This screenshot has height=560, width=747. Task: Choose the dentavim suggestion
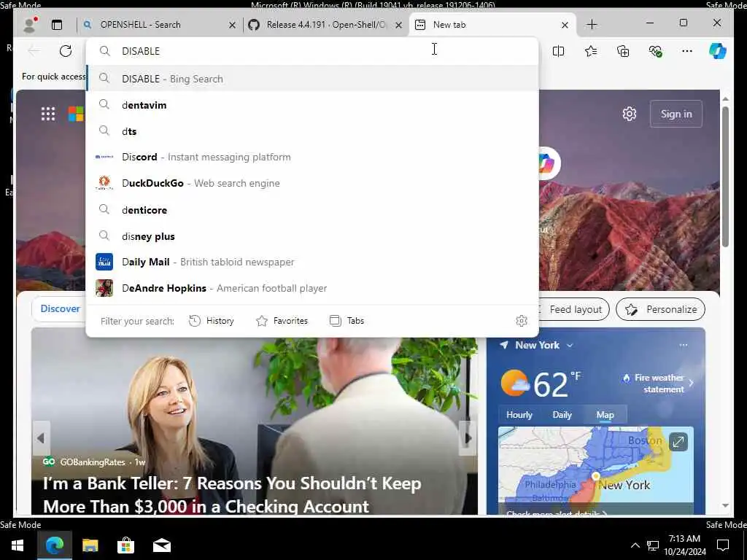point(312,105)
